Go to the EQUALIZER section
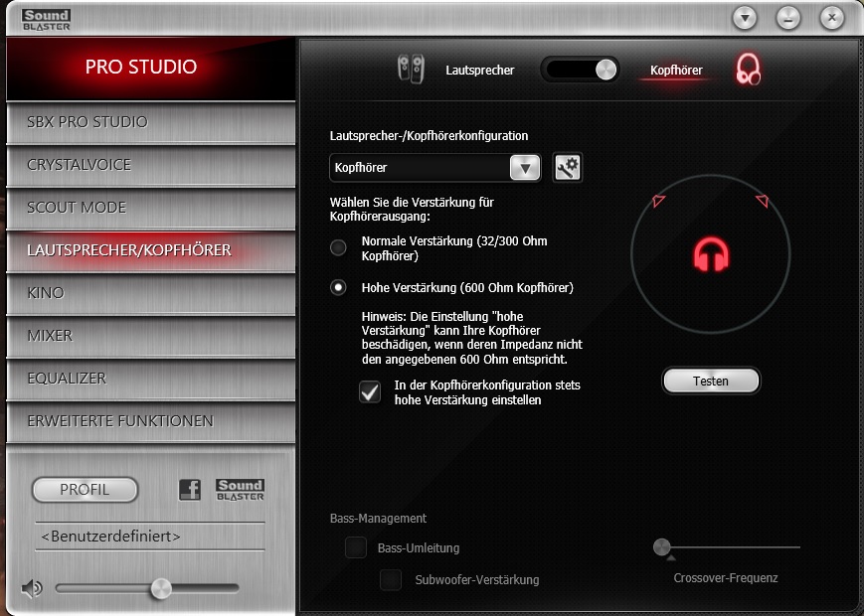 [x=151, y=379]
